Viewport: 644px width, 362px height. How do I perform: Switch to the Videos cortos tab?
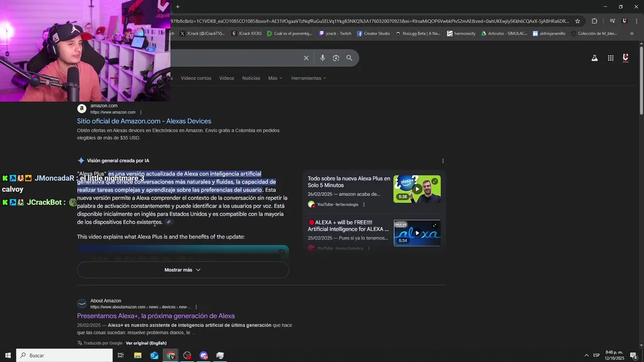[x=196, y=78]
